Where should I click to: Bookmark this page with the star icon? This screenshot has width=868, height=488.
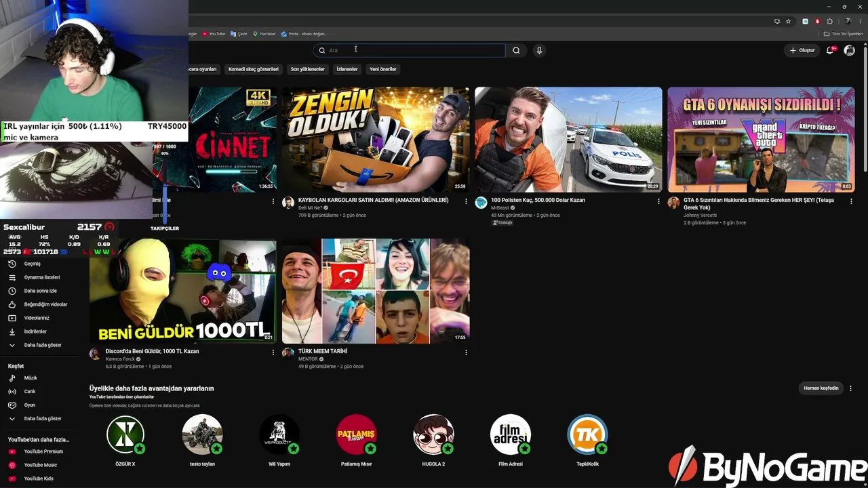[x=788, y=21]
